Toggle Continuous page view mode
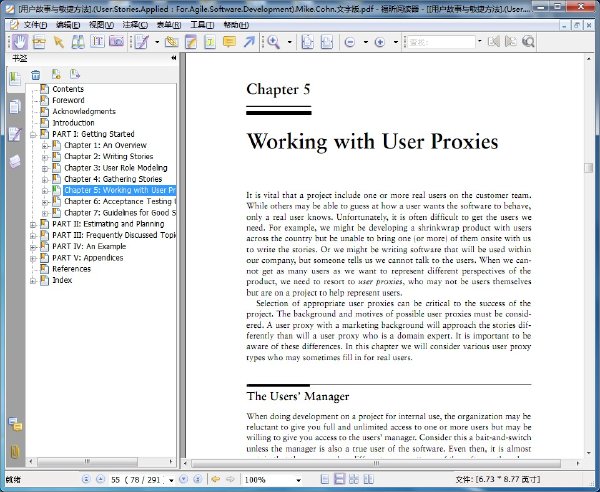Screen dimensions: 600x492 [x=339, y=479]
